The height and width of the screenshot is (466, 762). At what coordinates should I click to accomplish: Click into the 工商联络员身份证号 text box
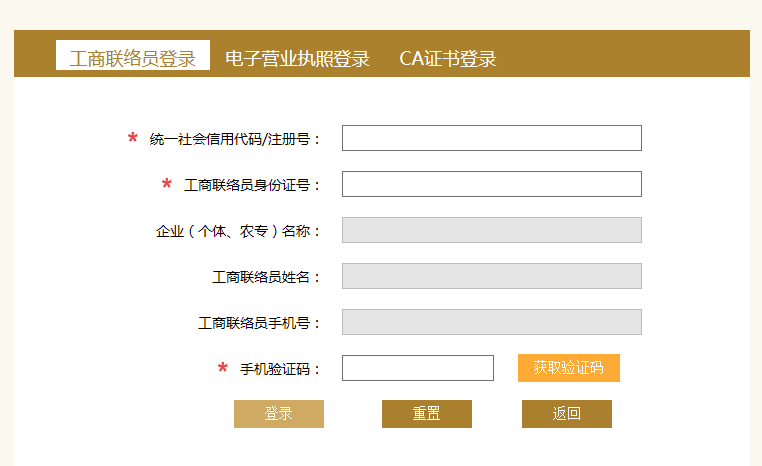pyautogui.click(x=492, y=184)
